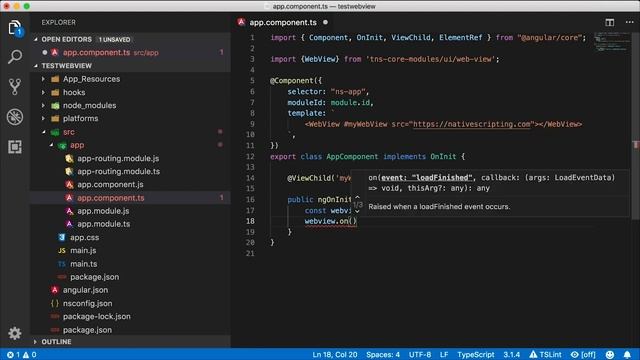Click the Ln 18, Col 20 status item
Screen dimensions: 640x360
pos(335,355)
